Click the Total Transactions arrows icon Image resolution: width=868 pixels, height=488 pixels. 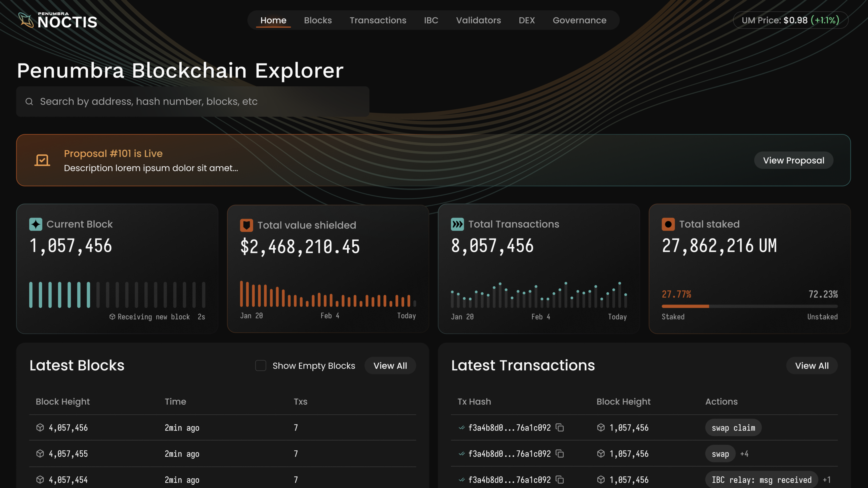[x=457, y=224]
